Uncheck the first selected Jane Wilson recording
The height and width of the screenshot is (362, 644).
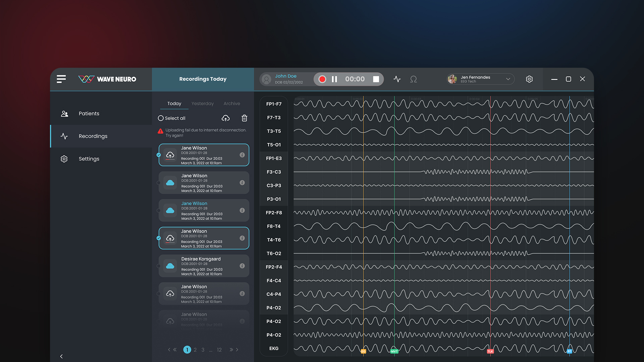[x=159, y=155]
